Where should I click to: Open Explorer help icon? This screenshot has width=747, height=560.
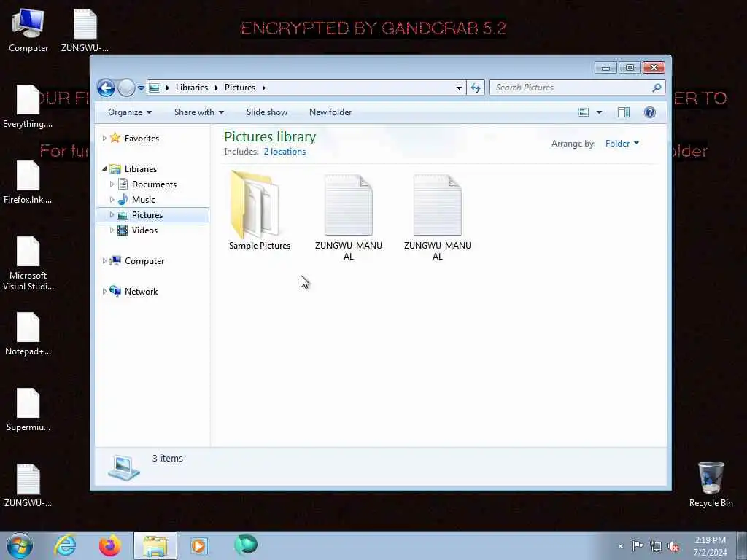point(650,112)
